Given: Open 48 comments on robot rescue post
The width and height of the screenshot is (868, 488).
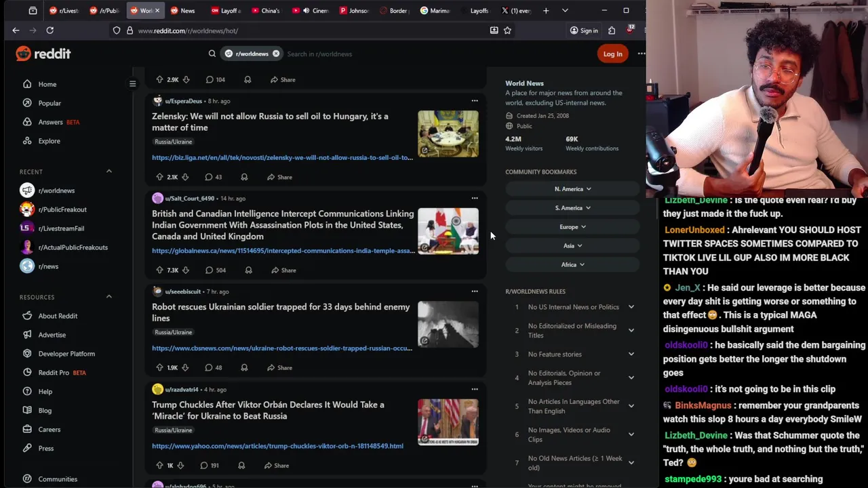Looking at the screenshot, I should 213,367.
